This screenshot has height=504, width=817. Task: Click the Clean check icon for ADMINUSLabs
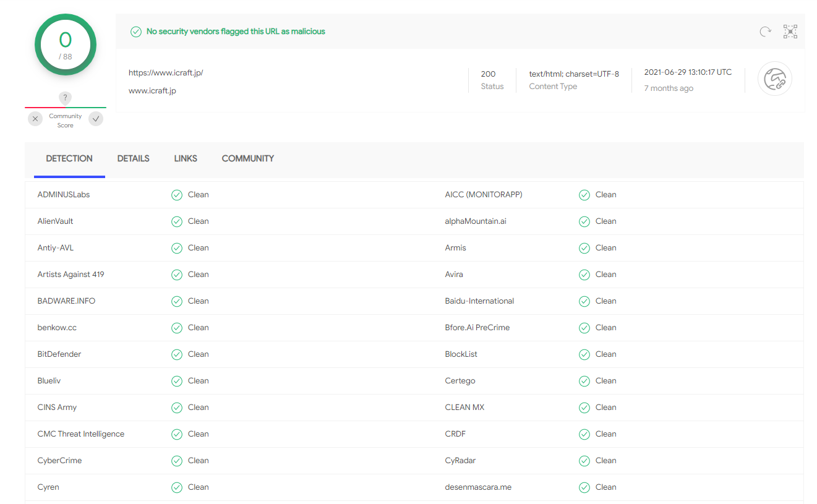point(177,195)
